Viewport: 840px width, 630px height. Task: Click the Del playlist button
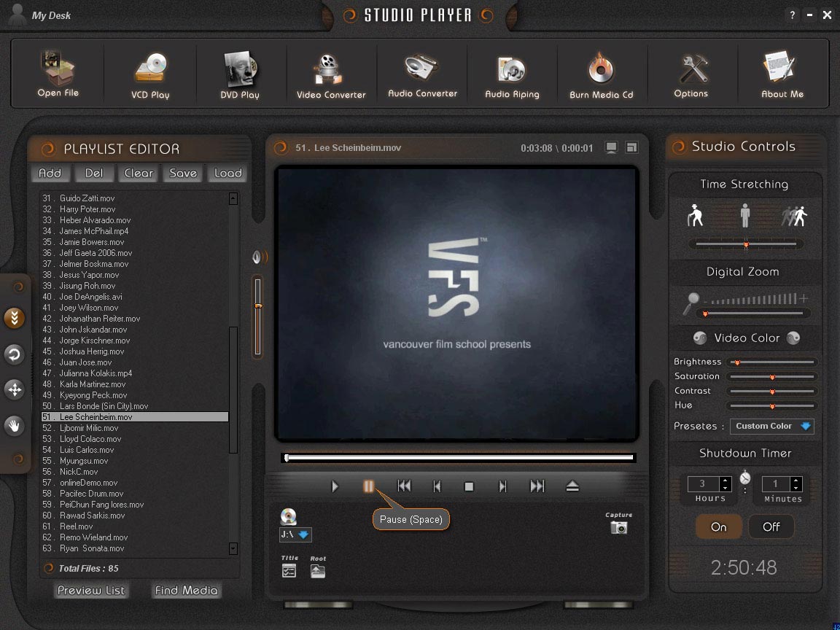coord(94,173)
